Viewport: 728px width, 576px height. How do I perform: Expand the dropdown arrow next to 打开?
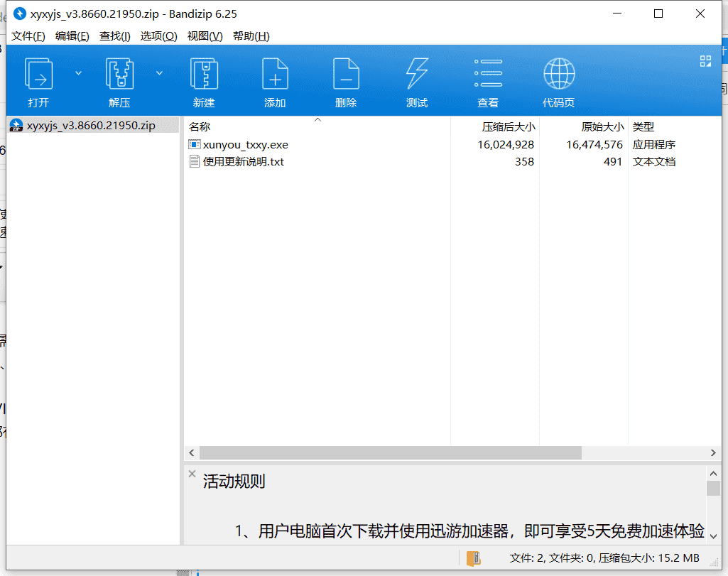[x=78, y=73]
